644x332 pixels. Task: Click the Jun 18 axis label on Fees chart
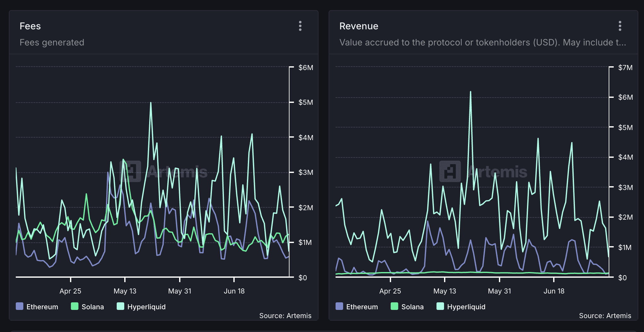click(234, 291)
